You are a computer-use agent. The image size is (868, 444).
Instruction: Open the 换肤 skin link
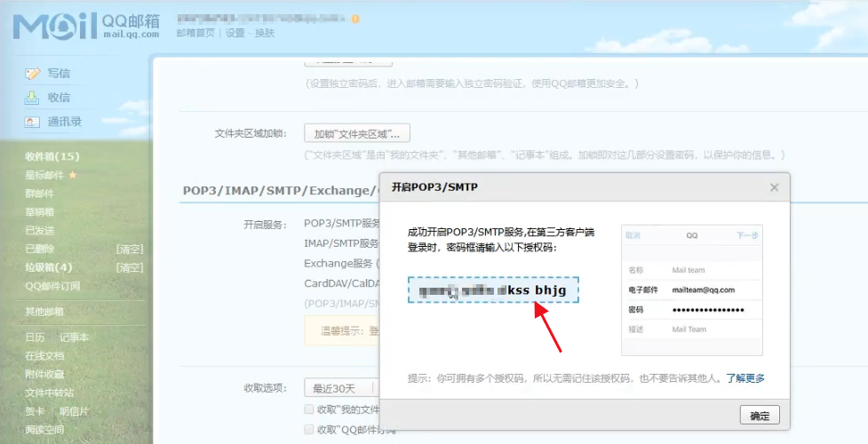pos(265,33)
